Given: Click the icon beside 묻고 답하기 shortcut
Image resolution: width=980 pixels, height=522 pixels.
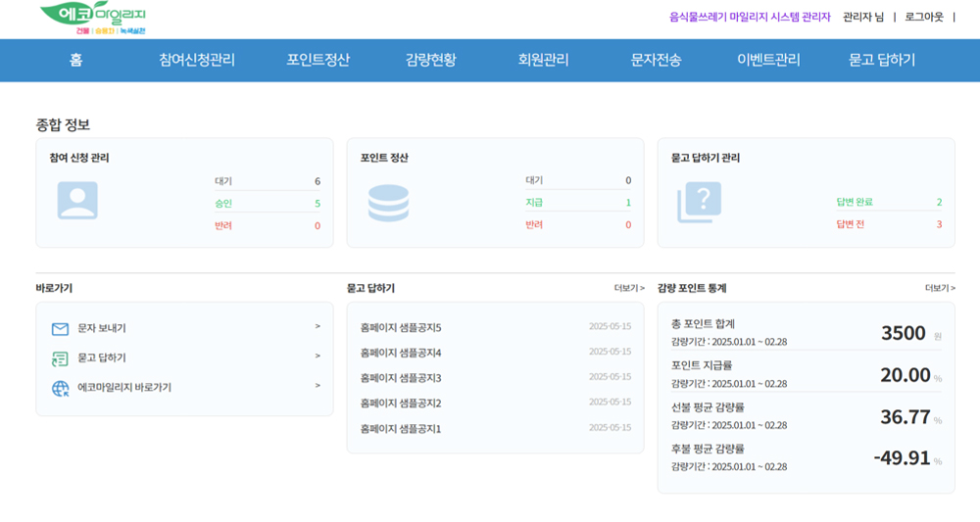Looking at the screenshot, I should (x=60, y=358).
